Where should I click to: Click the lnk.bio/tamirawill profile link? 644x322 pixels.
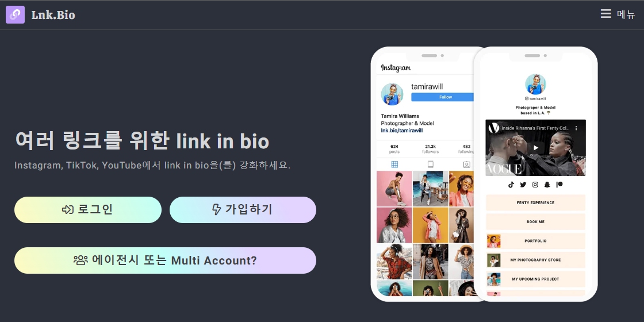click(402, 131)
